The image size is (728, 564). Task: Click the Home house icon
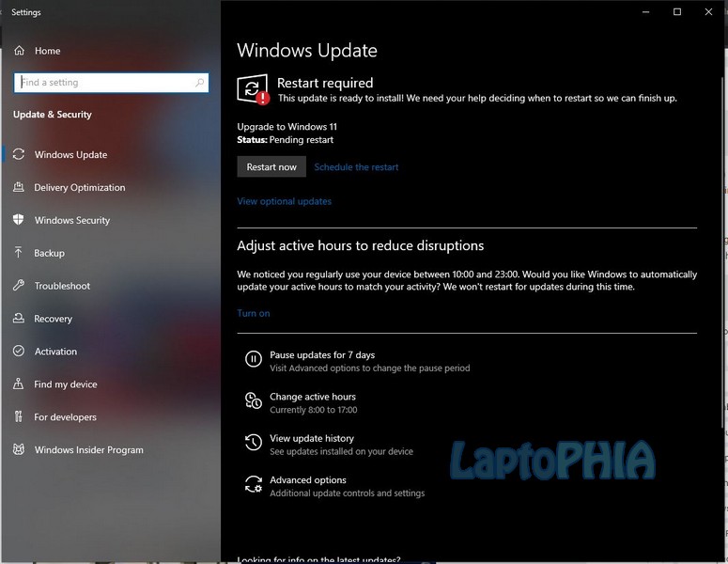tap(19, 51)
